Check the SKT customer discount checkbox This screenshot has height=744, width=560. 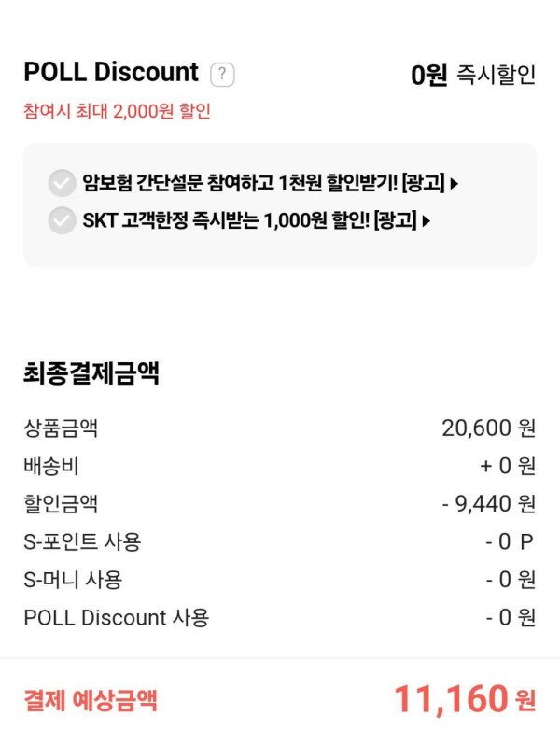pyautogui.click(x=62, y=220)
